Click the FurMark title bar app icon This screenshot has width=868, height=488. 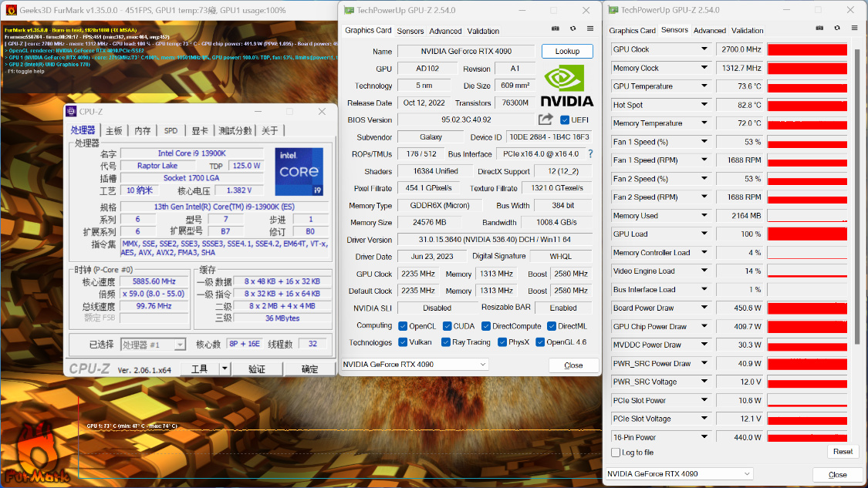point(11,10)
